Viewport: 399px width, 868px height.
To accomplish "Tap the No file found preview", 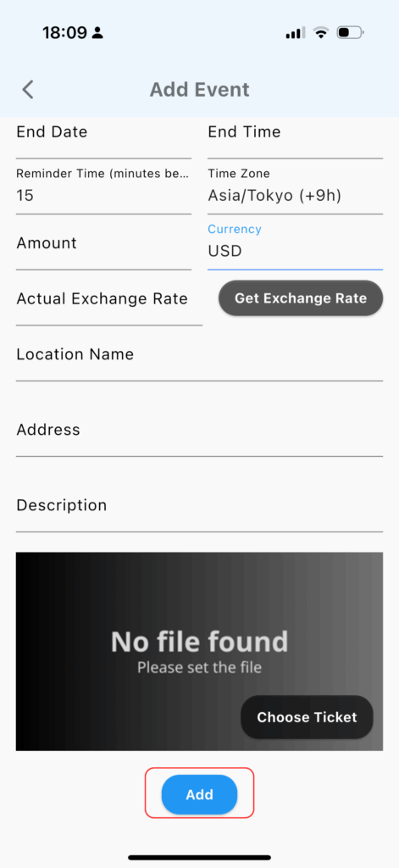I will pos(199,652).
